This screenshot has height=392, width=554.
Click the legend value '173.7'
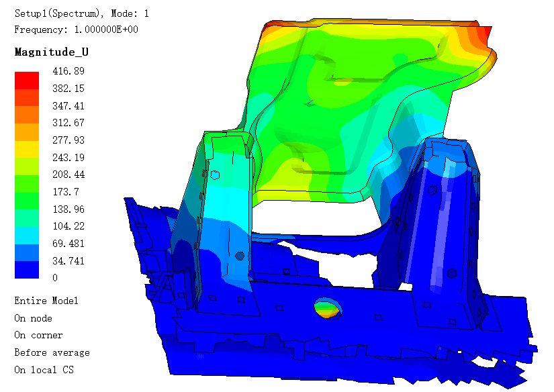pos(66,192)
